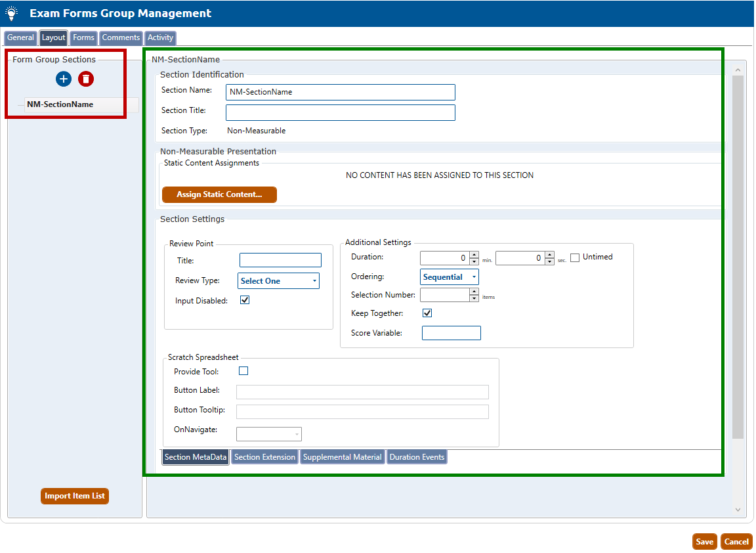Click the Section Title input field
756x553 pixels.
coord(340,113)
